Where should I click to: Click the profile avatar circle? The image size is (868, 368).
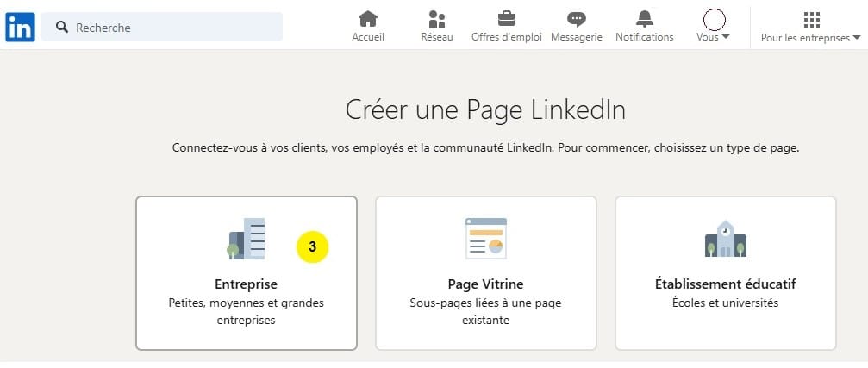point(714,20)
